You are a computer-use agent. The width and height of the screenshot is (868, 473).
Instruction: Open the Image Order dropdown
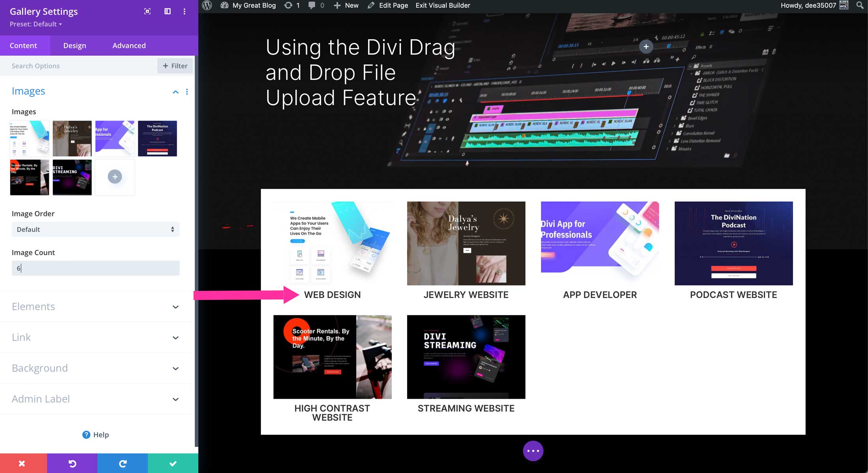click(95, 229)
